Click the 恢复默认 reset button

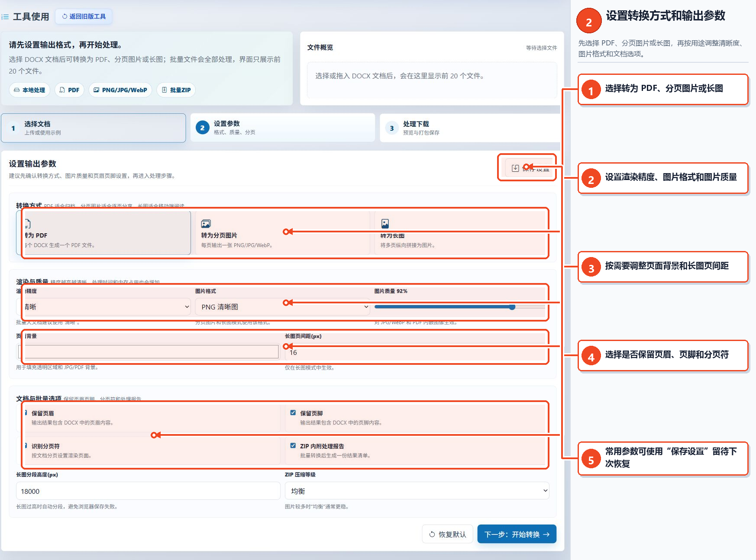[447, 534]
